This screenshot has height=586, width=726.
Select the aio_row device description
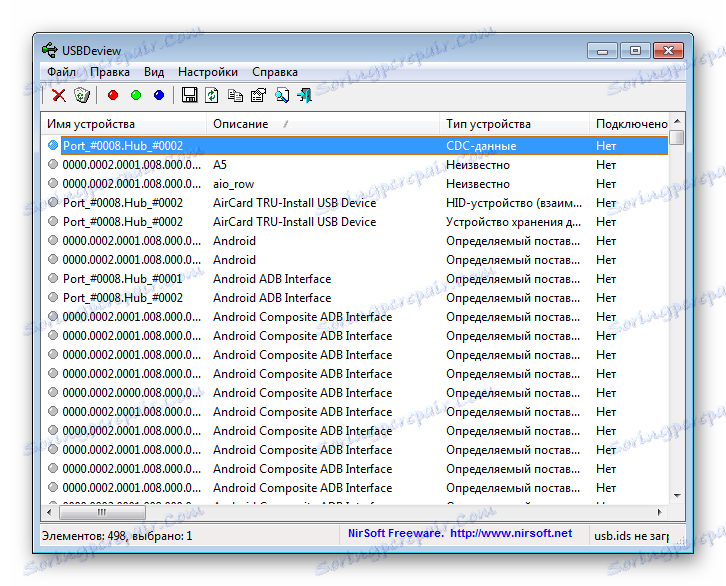coord(233,184)
